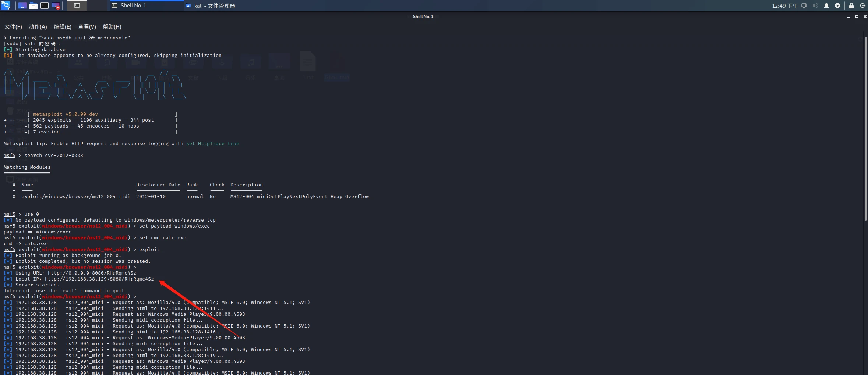
Task: Click the '2012-01-10' disclosure date cell
Action: point(151,197)
